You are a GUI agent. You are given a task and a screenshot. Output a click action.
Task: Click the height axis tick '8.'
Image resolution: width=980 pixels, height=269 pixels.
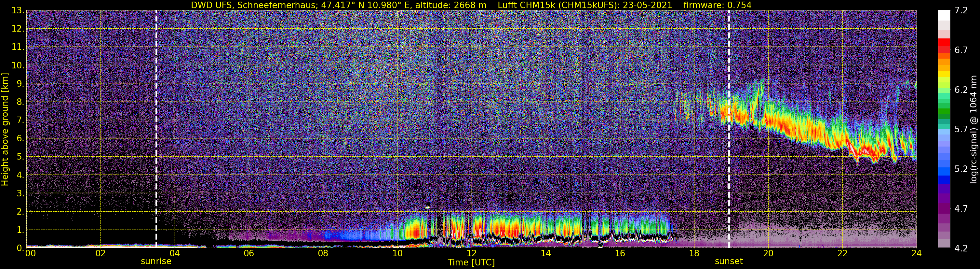(20, 102)
